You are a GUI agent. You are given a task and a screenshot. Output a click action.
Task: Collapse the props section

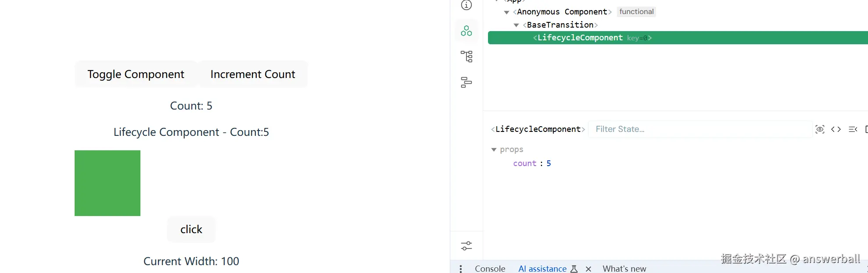(494, 150)
